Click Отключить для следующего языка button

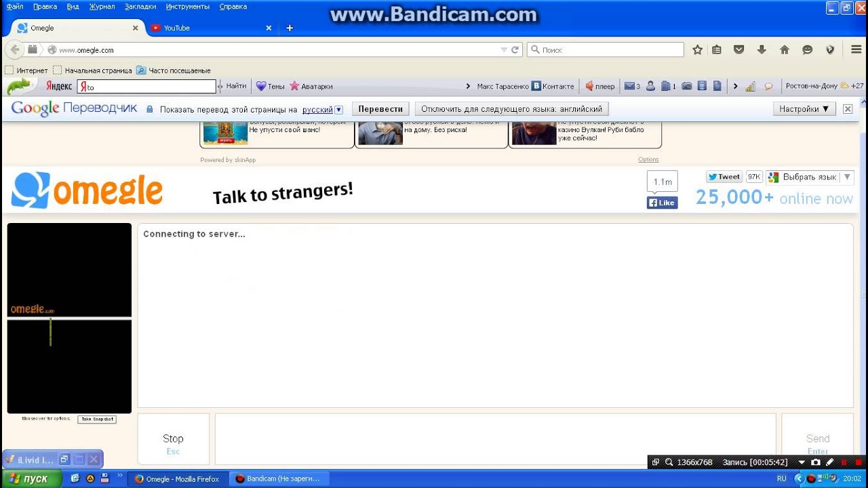[511, 108]
